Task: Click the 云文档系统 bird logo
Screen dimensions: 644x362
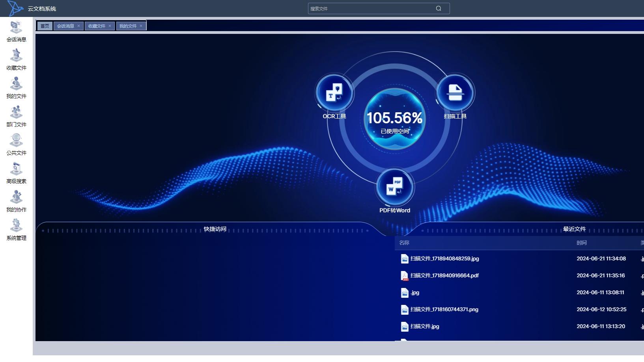Action: point(15,8)
